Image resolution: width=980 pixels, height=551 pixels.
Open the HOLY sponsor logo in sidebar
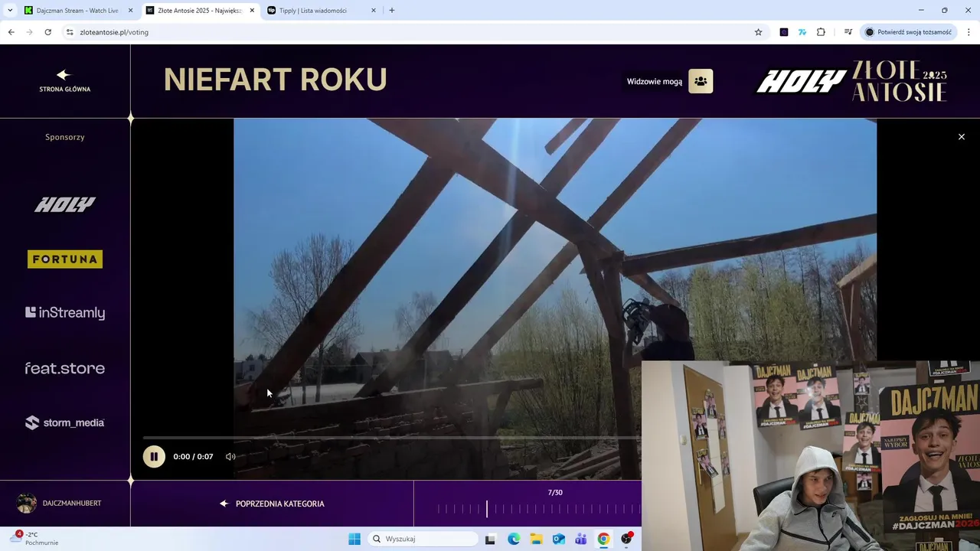click(65, 204)
